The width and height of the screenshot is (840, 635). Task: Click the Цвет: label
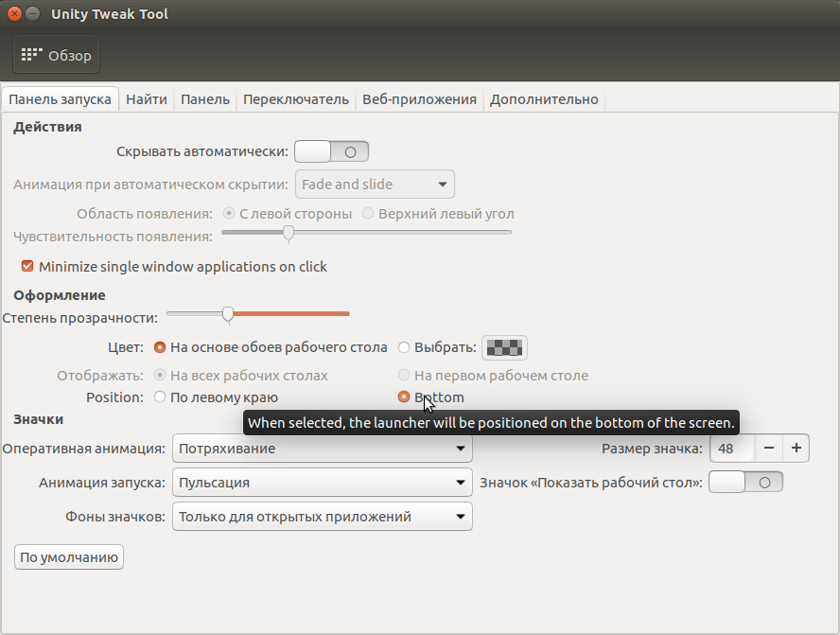(x=126, y=347)
